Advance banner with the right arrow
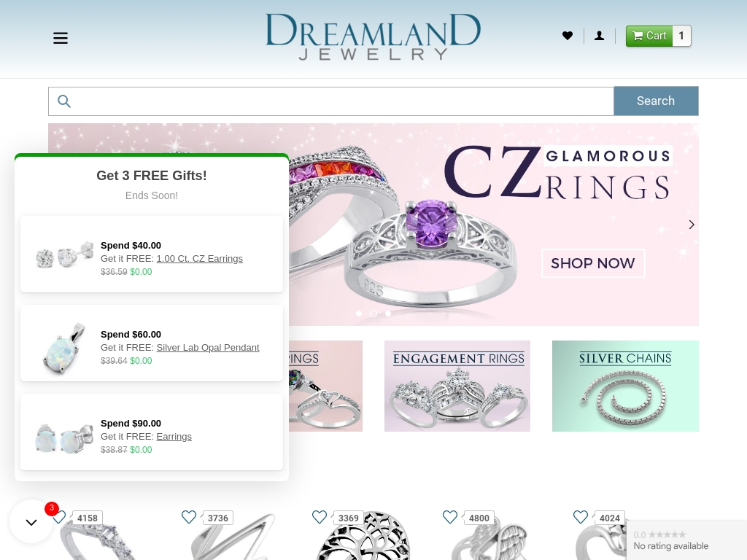 click(692, 225)
